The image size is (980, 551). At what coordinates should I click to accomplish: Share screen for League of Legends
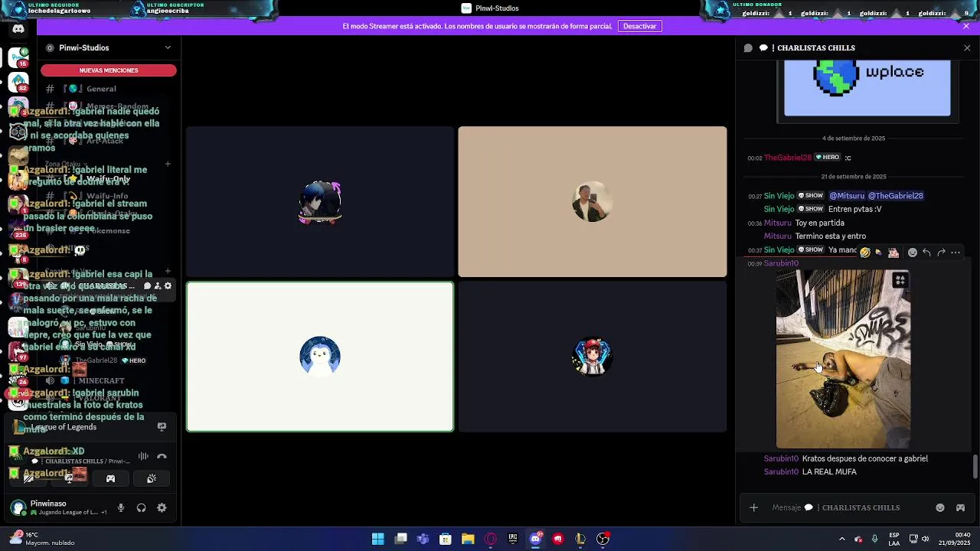[162, 427]
